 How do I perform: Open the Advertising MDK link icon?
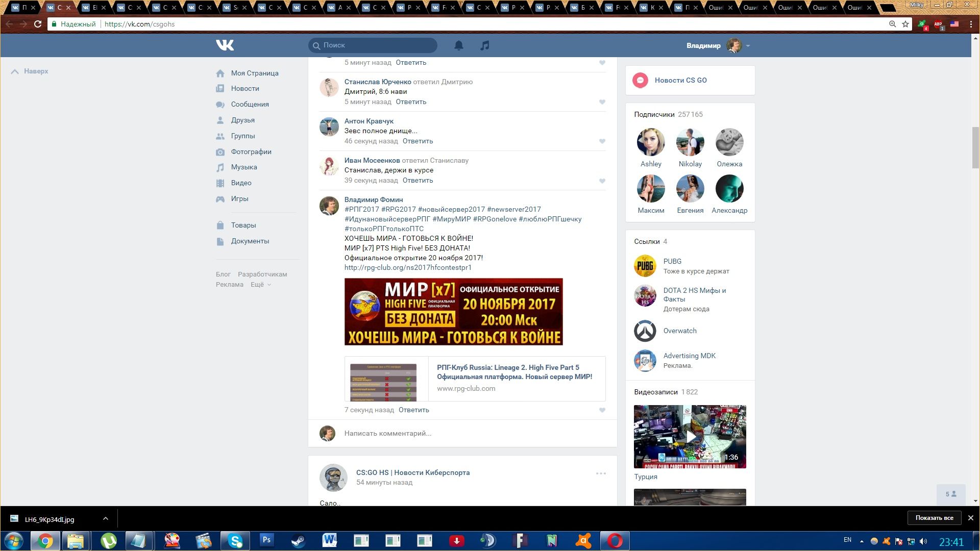click(645, 360)
